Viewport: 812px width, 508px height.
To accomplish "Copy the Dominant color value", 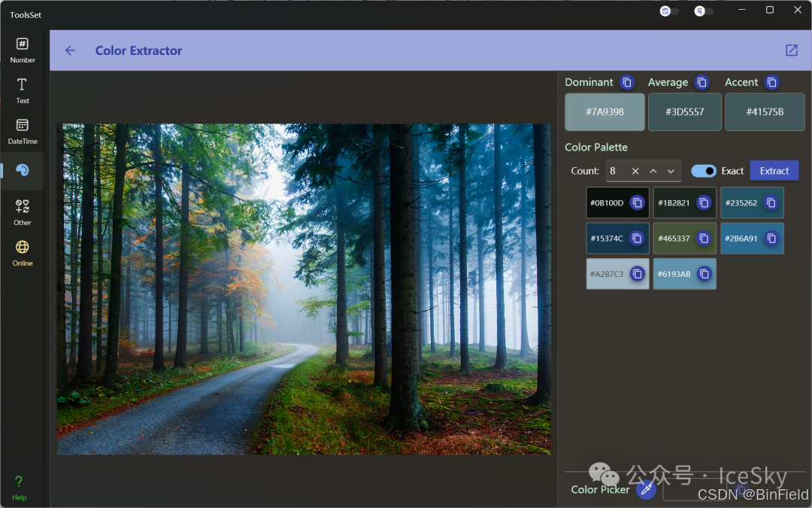I will tap(626, 83).
